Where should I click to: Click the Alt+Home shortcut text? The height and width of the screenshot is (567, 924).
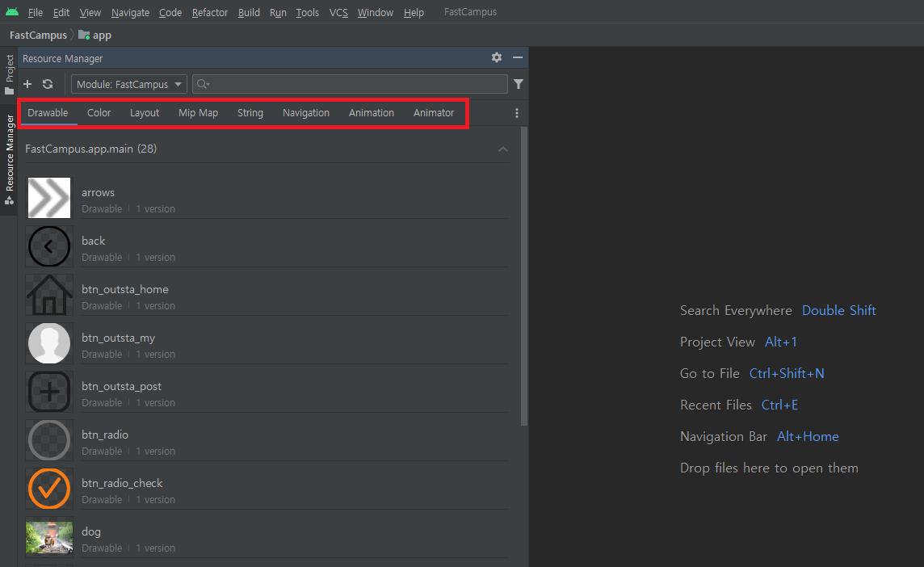click(808, 436)
